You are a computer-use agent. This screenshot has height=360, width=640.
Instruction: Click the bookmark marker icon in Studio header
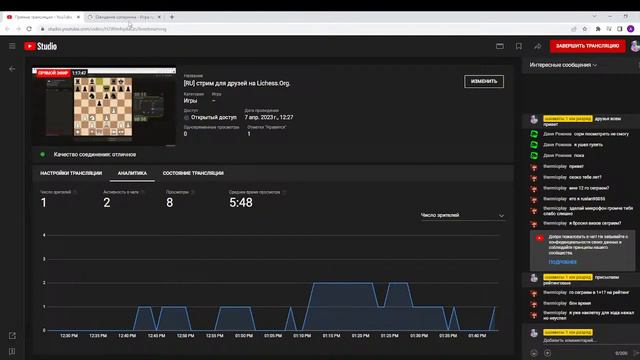point(519,46)
